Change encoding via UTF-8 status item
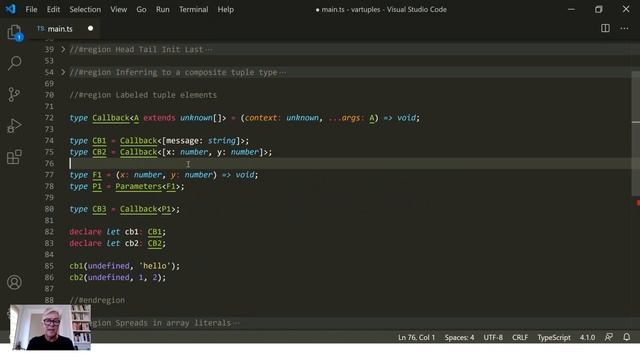The image size is (640, 360). pyautogui.click(x=493, y=338)
